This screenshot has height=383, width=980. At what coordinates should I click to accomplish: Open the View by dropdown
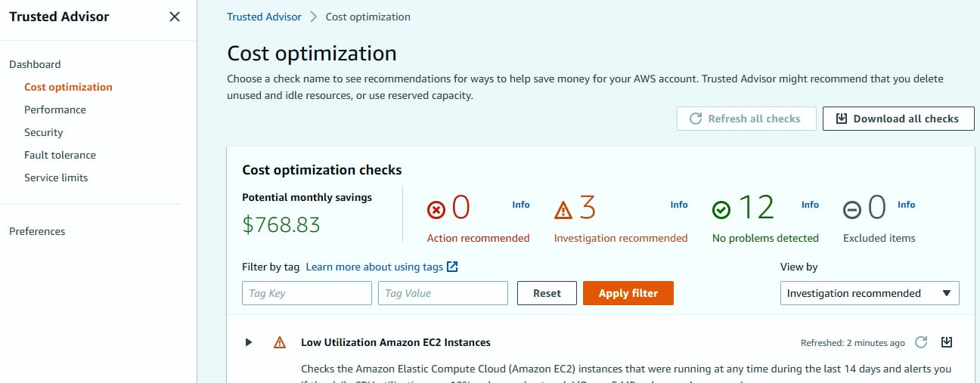tap(870, 293)
